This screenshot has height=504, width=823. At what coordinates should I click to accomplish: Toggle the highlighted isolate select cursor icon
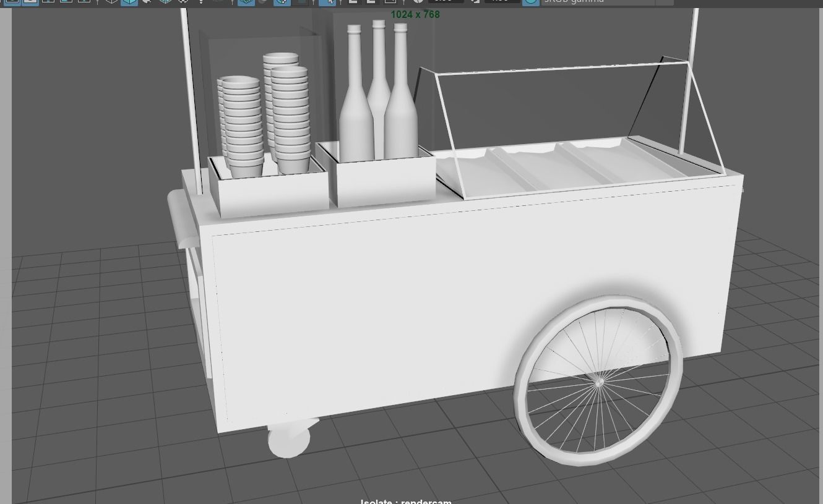[x=327, y=2]
